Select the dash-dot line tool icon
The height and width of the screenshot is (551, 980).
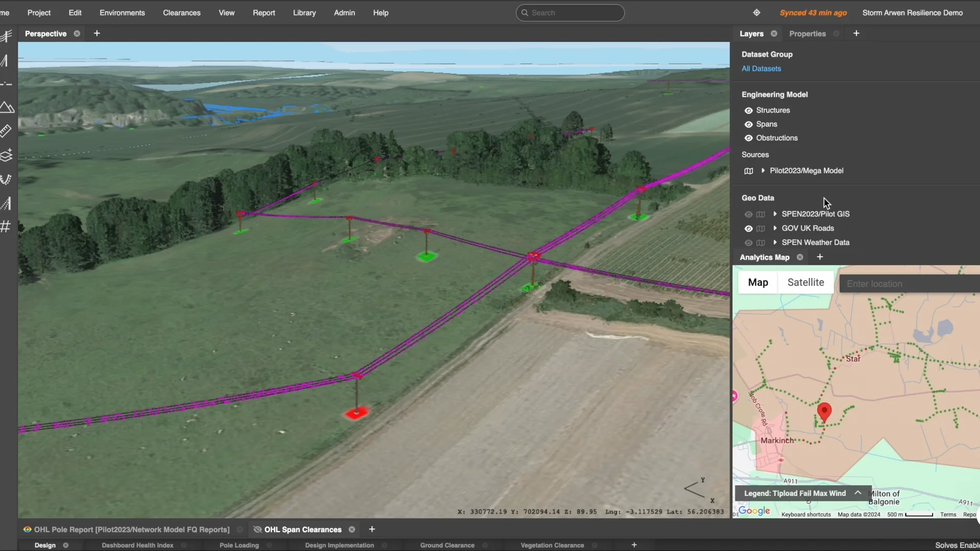pyautogui.click(x=6, y=84)
